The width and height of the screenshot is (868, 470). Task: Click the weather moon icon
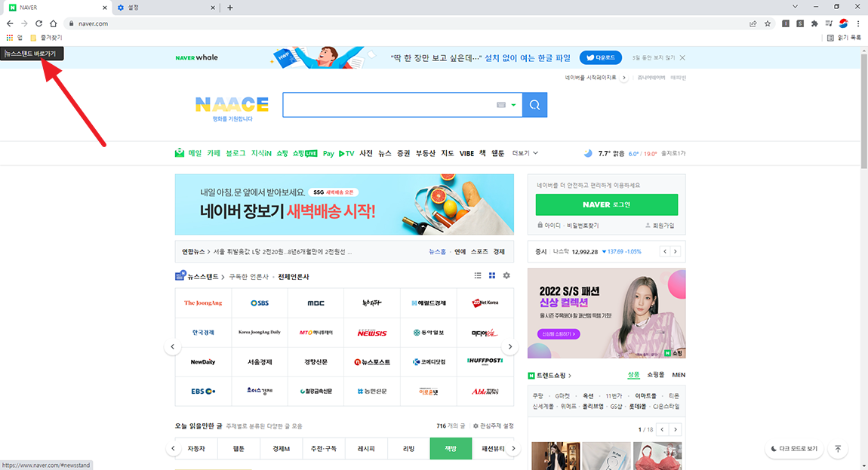tap(588, 153)
